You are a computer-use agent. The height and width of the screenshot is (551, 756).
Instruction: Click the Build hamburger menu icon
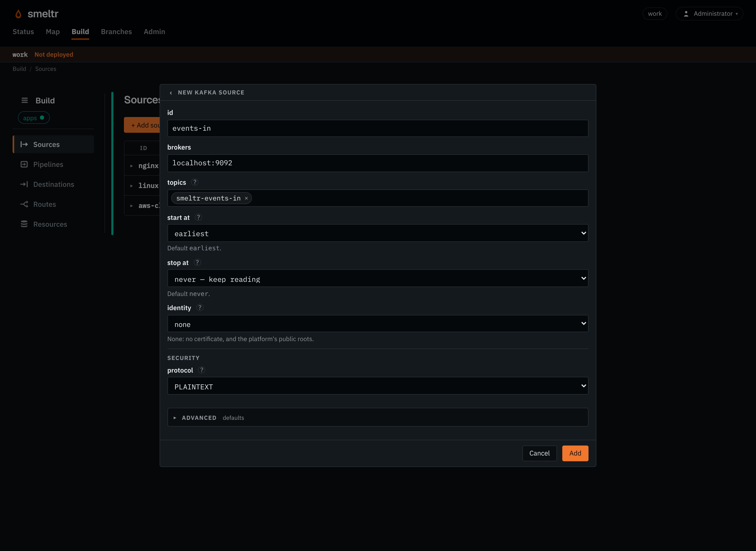(25, 100)
